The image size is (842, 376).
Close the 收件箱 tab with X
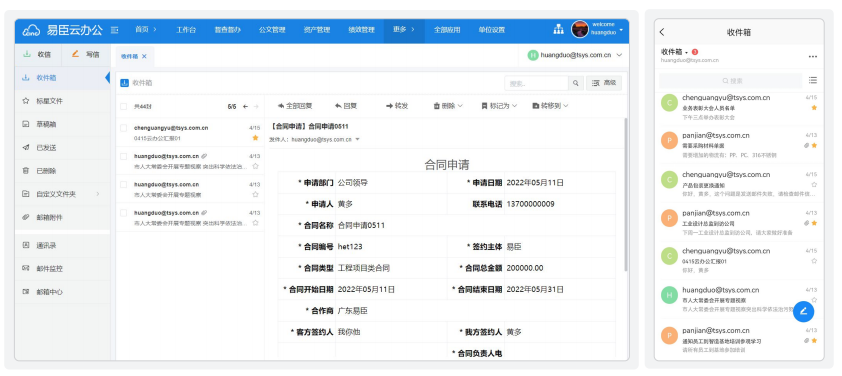[x=144, y=56]
